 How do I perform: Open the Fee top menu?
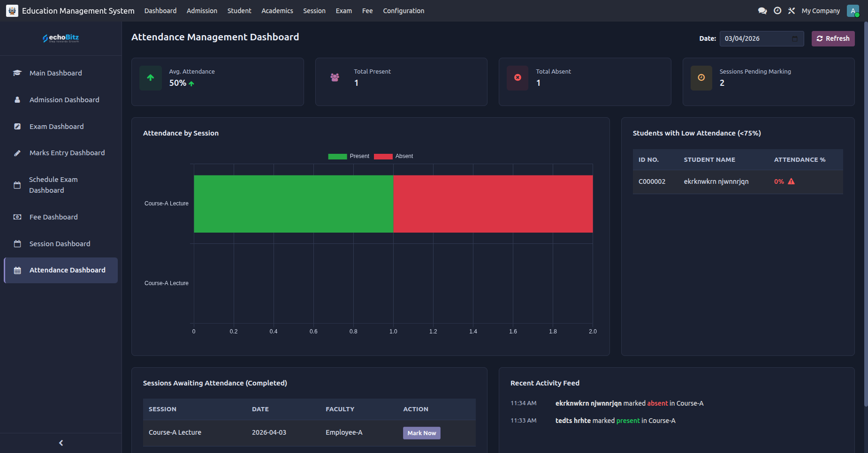click(367, 11)
